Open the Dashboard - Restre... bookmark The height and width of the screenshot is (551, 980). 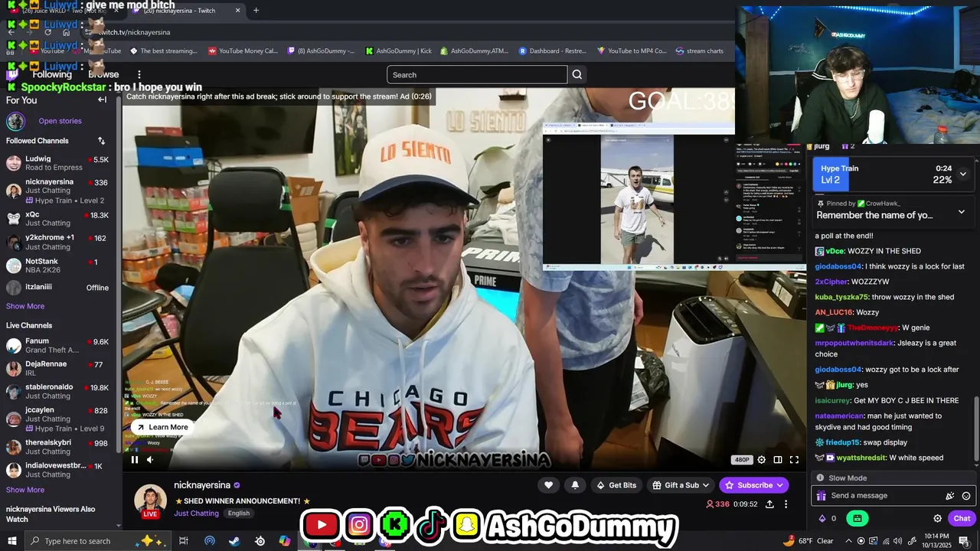[x=552, y=51]
